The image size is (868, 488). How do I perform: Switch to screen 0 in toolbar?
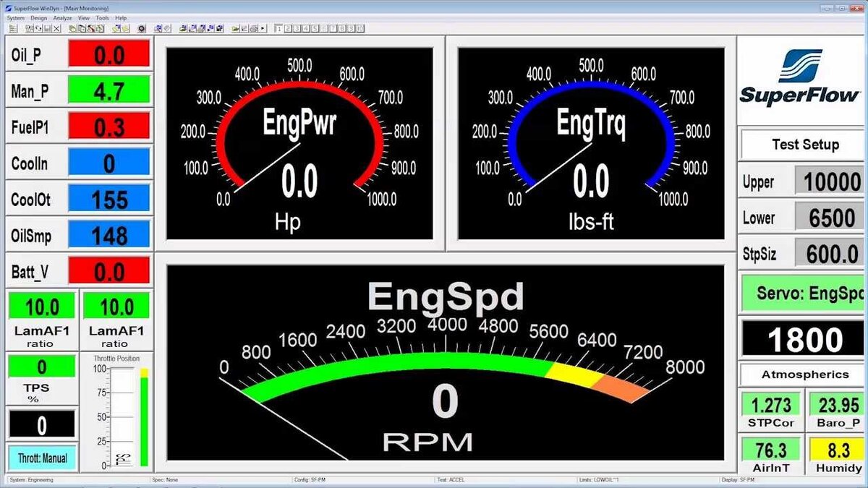click(x=360, y=28)
